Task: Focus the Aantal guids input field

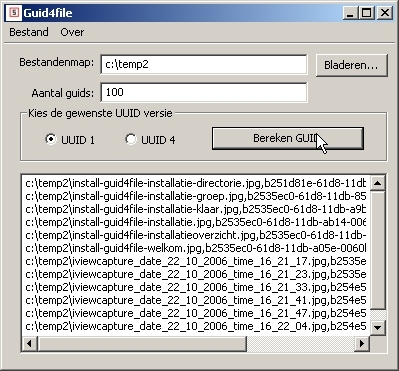Action: 204,92
